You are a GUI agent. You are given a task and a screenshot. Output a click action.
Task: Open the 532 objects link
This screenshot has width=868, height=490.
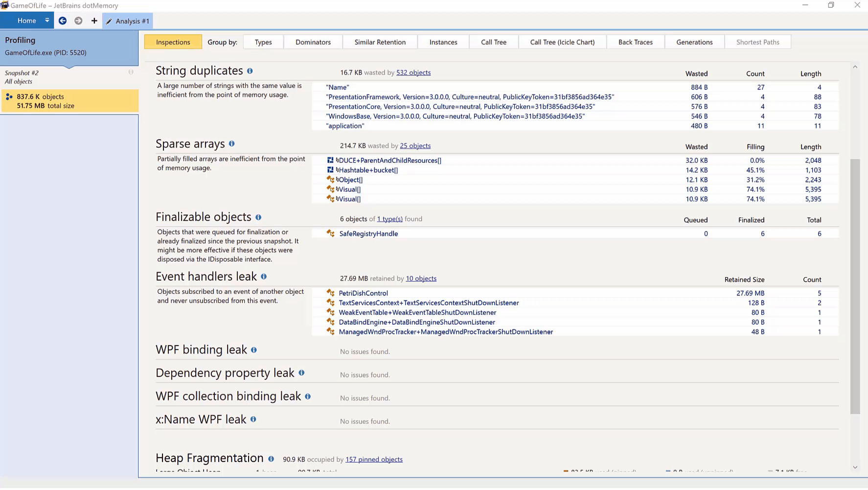tap(413, 72)
